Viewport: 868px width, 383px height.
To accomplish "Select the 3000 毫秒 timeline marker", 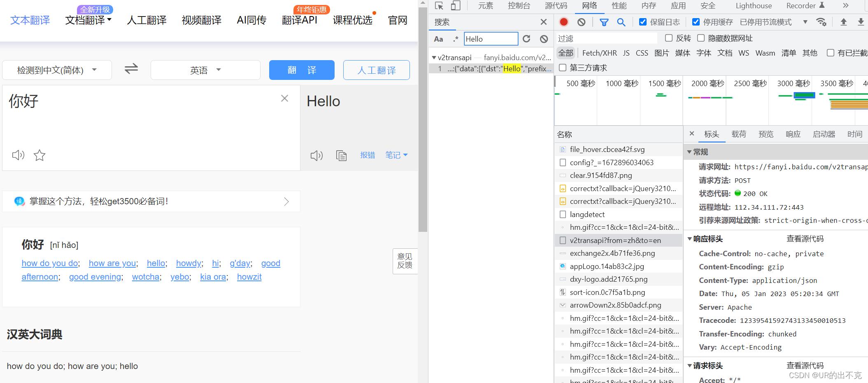I will tap(793, 84).
